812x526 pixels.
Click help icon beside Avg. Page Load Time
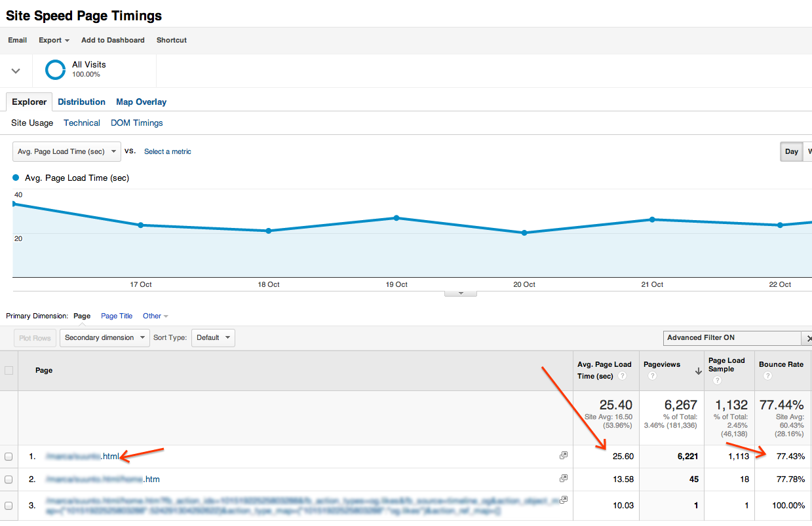622,376
